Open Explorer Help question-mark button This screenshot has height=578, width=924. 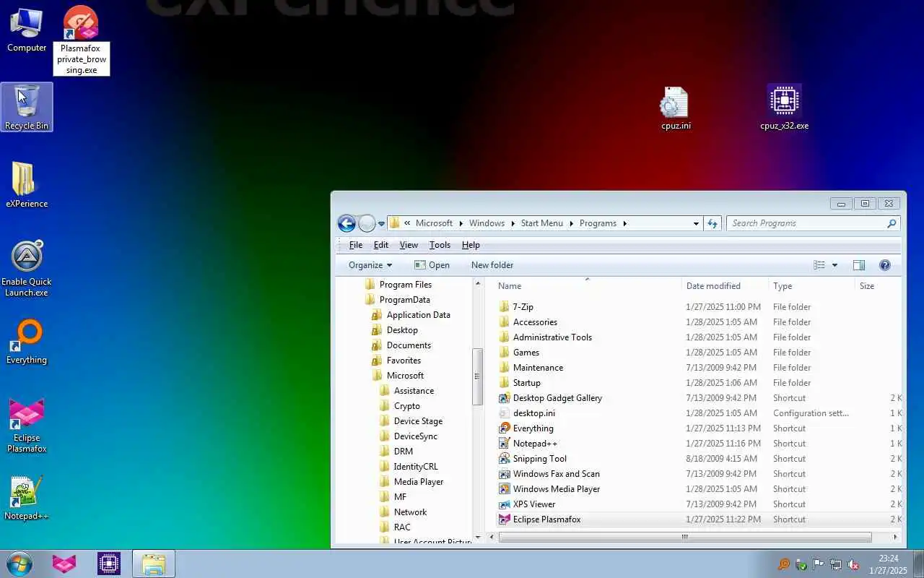coord(885,265)
